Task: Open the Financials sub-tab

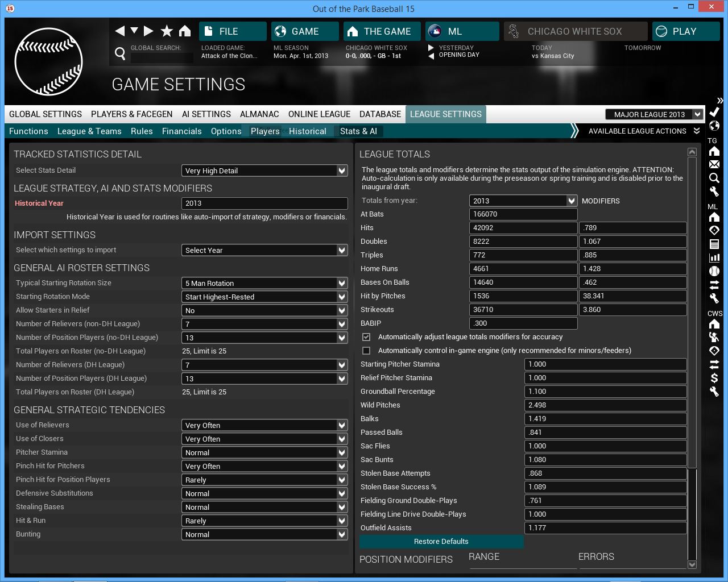Action: [181, 131]
